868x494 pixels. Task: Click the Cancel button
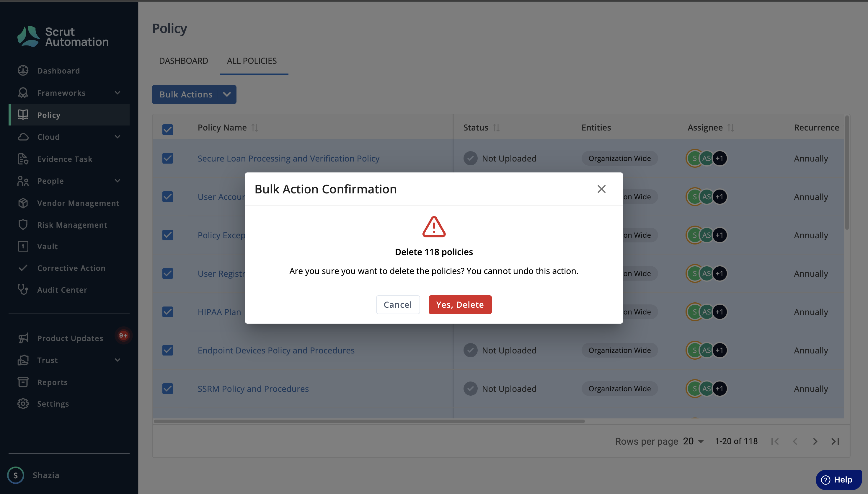(398, 305)
